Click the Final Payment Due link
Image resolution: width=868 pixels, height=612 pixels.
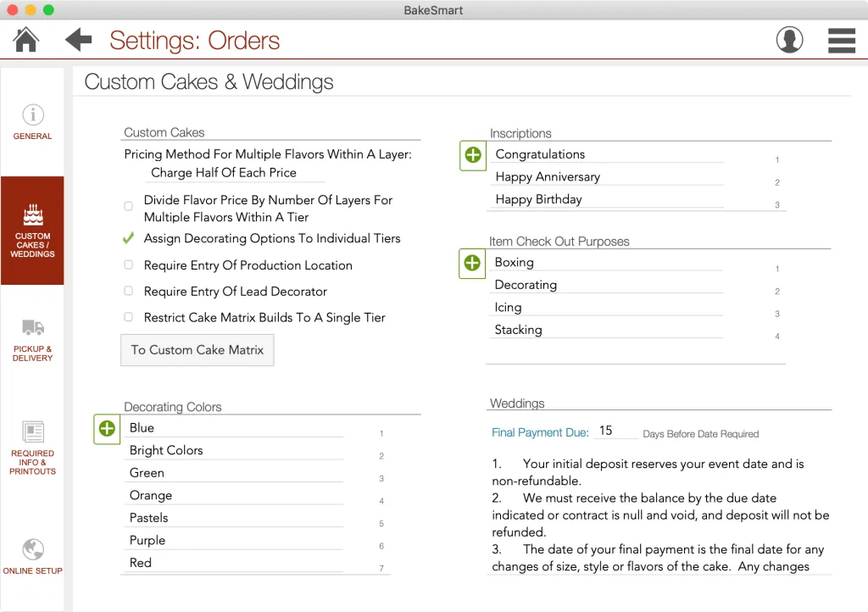pos(538,432)
